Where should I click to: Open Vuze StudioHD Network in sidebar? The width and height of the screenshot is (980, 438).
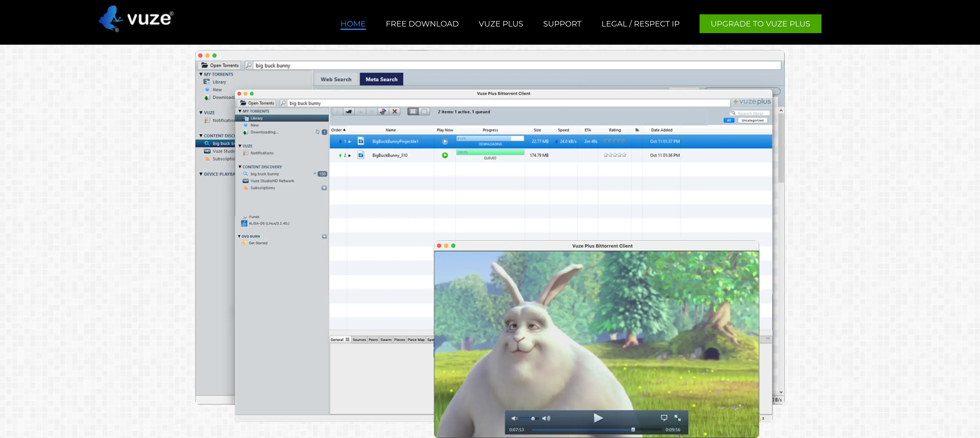point(272,181)
